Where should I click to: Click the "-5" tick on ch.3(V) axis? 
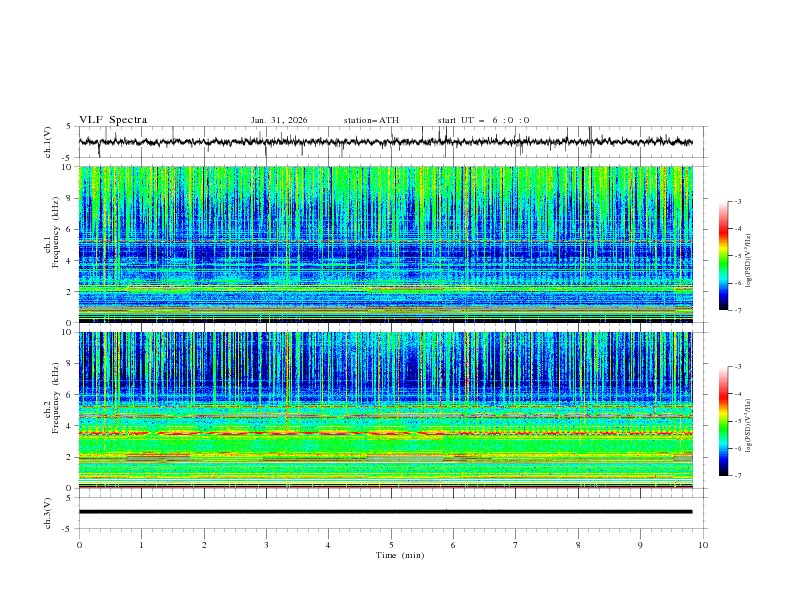(67, 529)
